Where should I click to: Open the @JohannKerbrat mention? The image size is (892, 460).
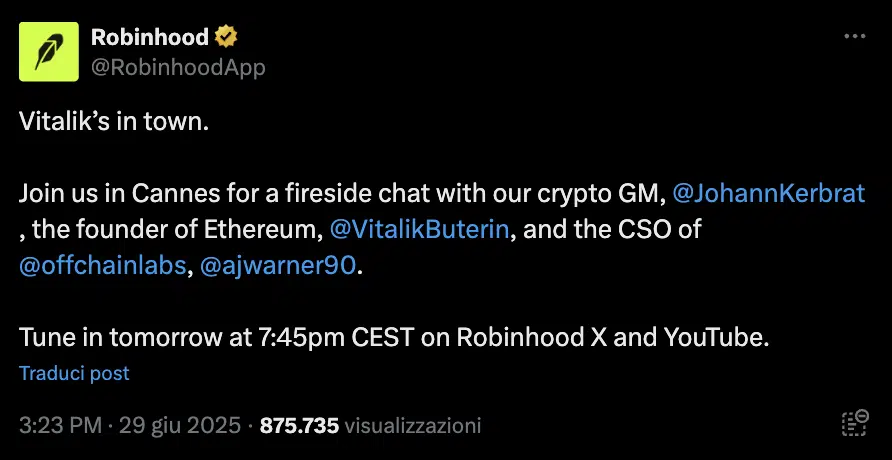click(x=769, y=194)
